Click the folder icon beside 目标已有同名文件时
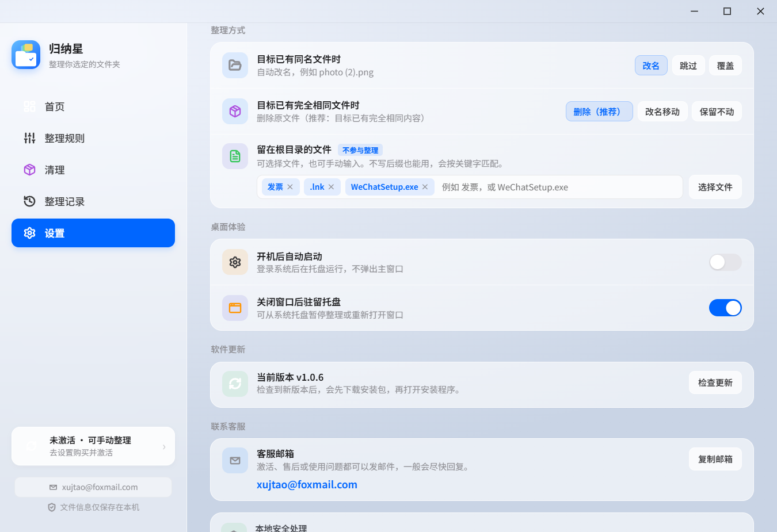777x532 pixels. (235, 66)
